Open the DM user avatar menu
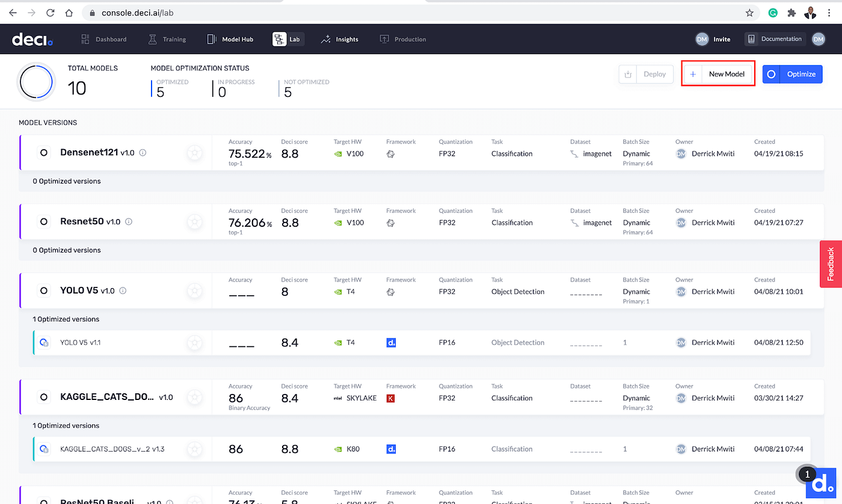The image size is (842, 504). point(819,39)
